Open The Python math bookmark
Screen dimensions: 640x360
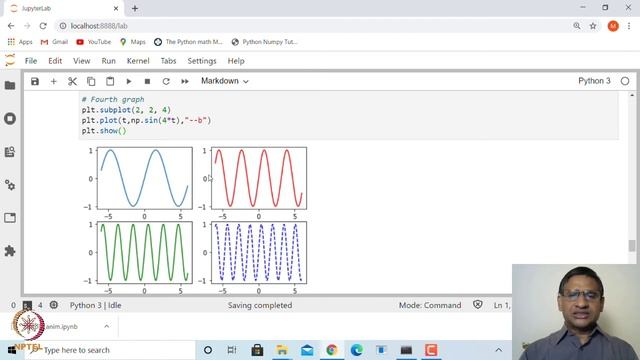click(x=188, y=42)
